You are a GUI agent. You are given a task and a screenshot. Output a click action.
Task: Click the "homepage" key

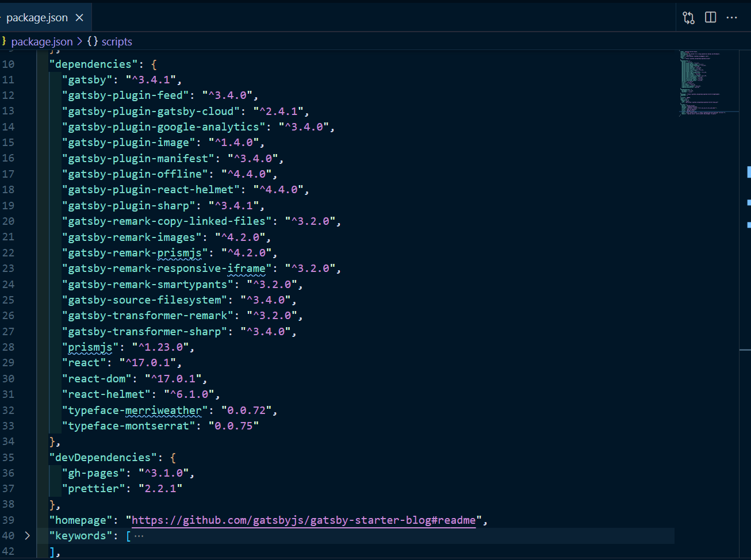tap(81, 520)
